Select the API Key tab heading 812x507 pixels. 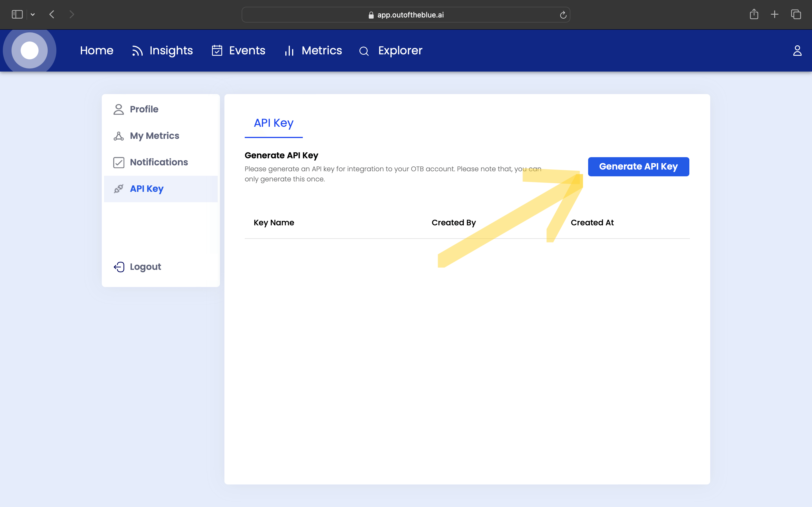[x=273, y=123]
